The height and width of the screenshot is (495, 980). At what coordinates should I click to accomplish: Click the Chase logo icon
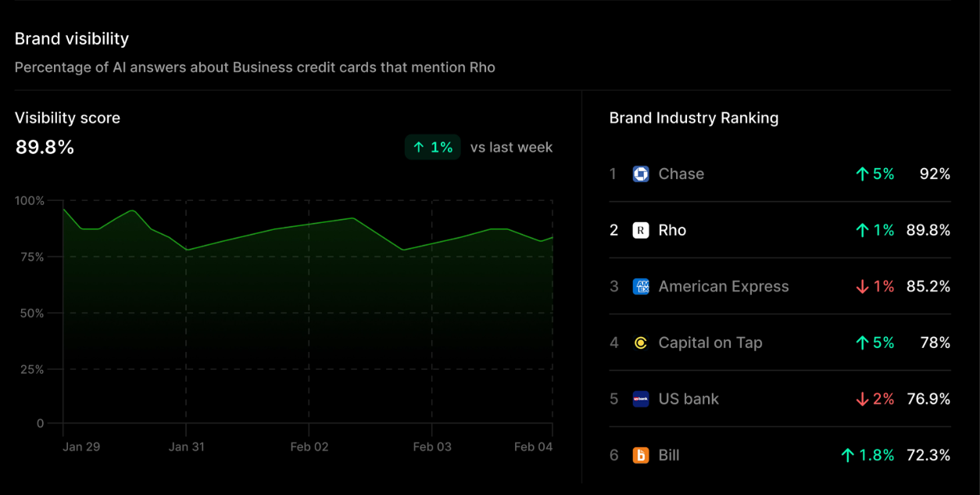(641, 174)
